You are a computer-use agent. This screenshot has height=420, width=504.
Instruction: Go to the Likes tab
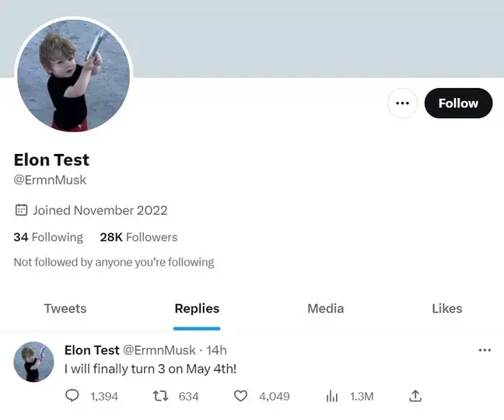446,309
